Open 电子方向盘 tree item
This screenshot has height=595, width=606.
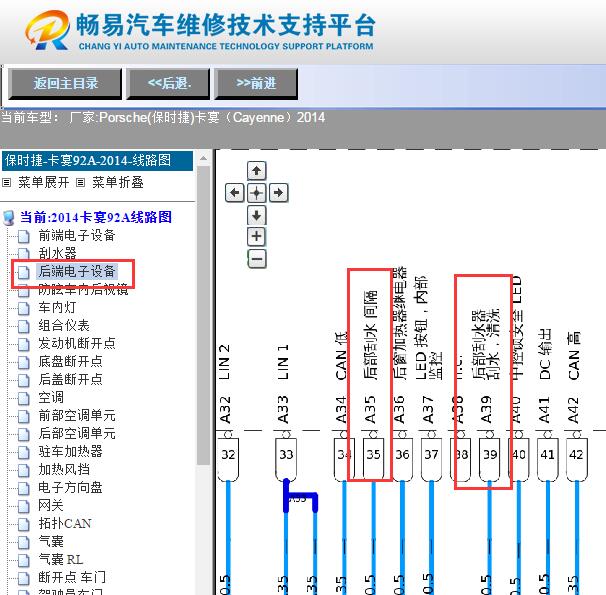(x=70, y=487)
